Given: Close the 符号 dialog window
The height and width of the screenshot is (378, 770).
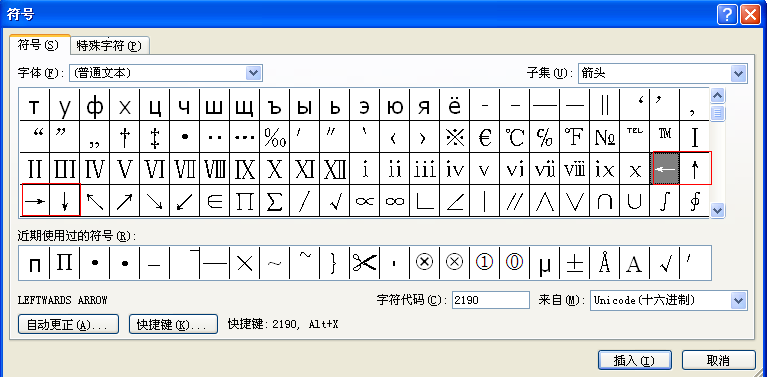Looking at the screenshot, I should tap(750, 15).
